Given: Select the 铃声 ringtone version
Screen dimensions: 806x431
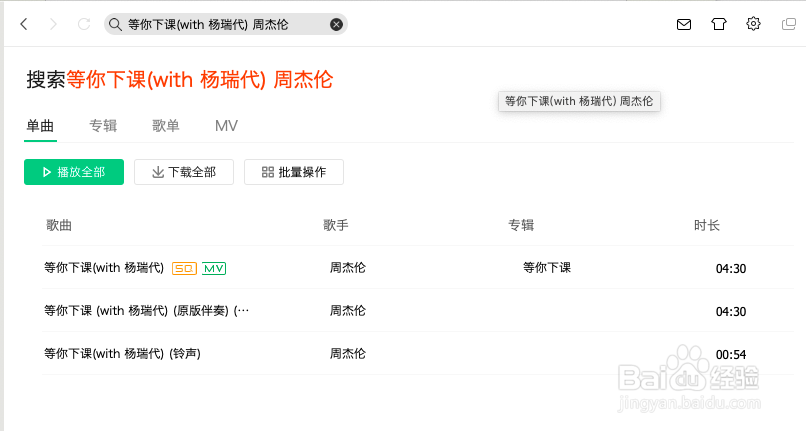Looking at the screenshot, I should point(122,354).
